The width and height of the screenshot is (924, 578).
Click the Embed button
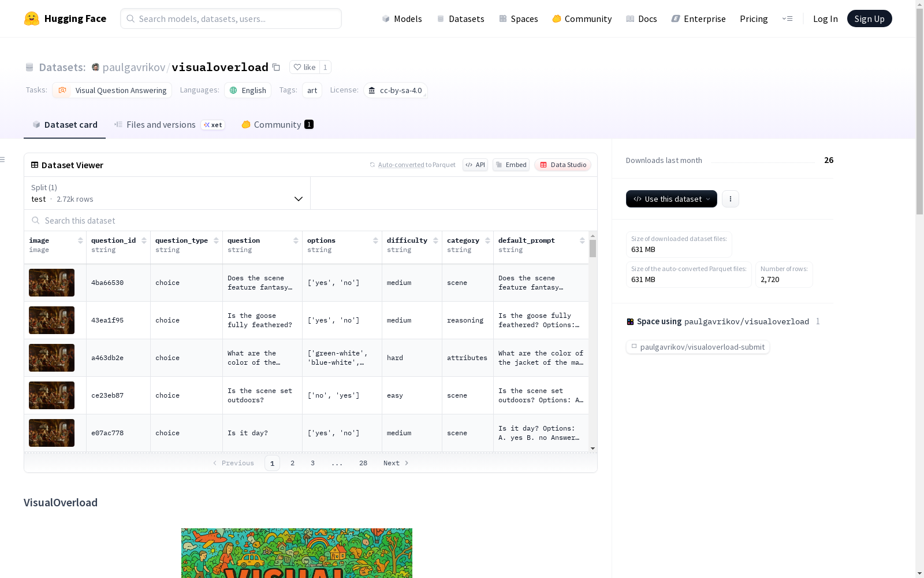tap(511, 165)
